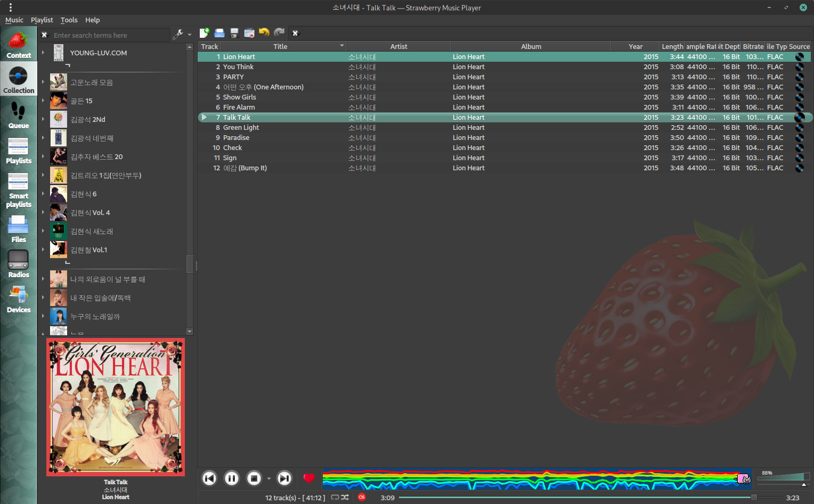Pause the current track
The height and width of the screenshot is (504, 814).
click(x=232, y=478)
